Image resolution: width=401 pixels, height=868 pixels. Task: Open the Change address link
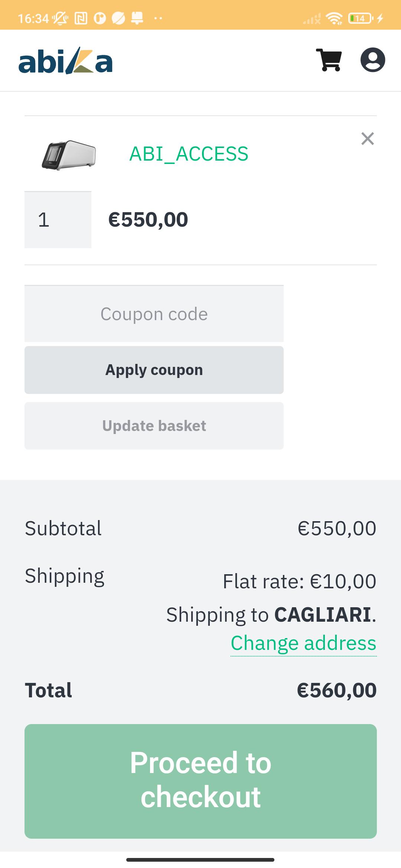tap(303, 643)
